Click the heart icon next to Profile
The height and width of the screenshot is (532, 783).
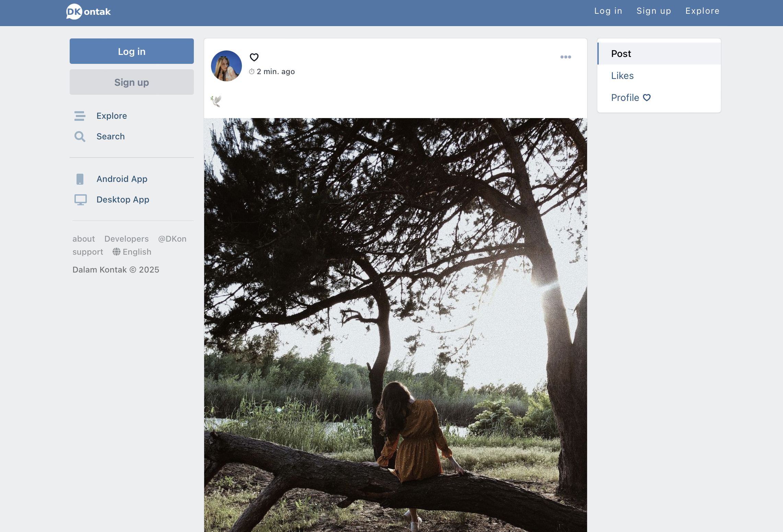click(x=647, y=98)
